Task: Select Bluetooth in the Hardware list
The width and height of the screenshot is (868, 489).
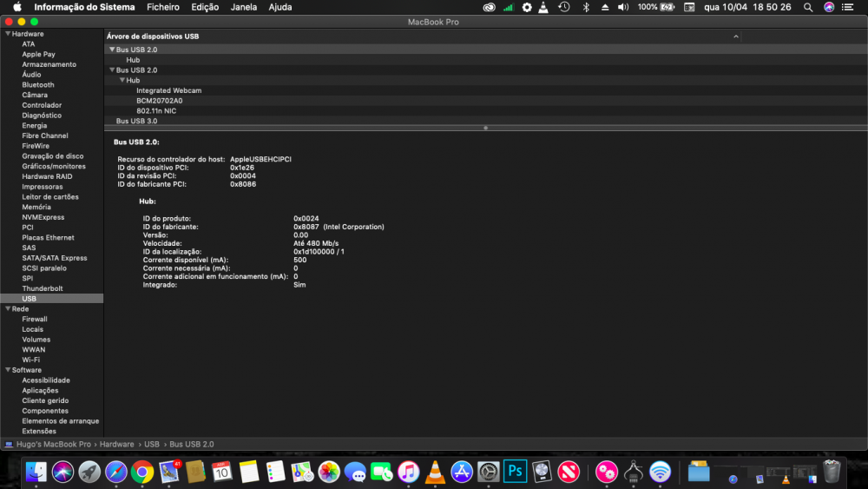Action: click(x=38, y=85)
